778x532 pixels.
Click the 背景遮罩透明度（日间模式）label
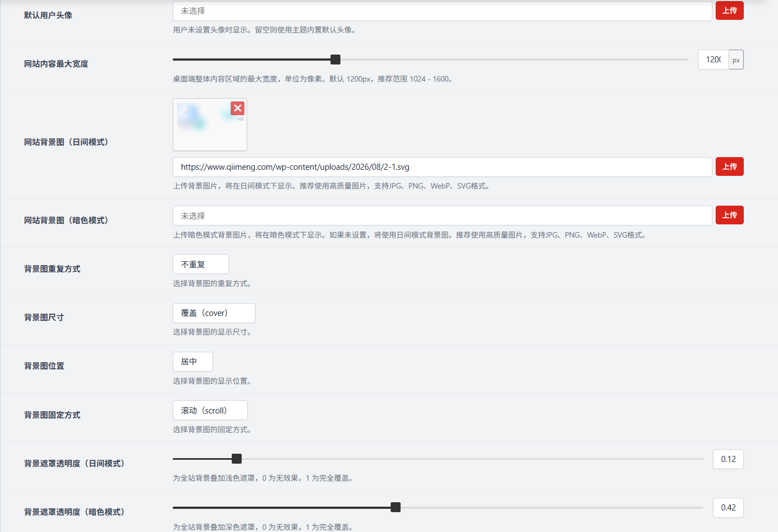click(74, 463)
